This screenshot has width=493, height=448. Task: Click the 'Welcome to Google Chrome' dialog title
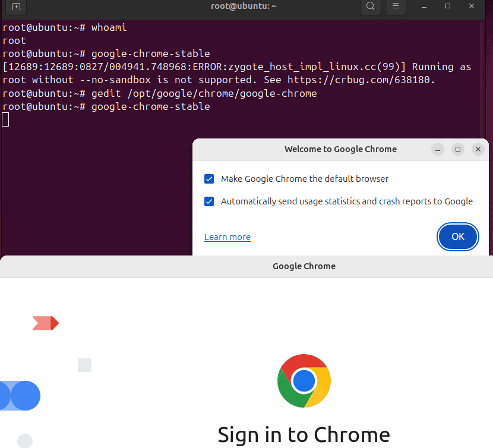(x=340, y=149)
